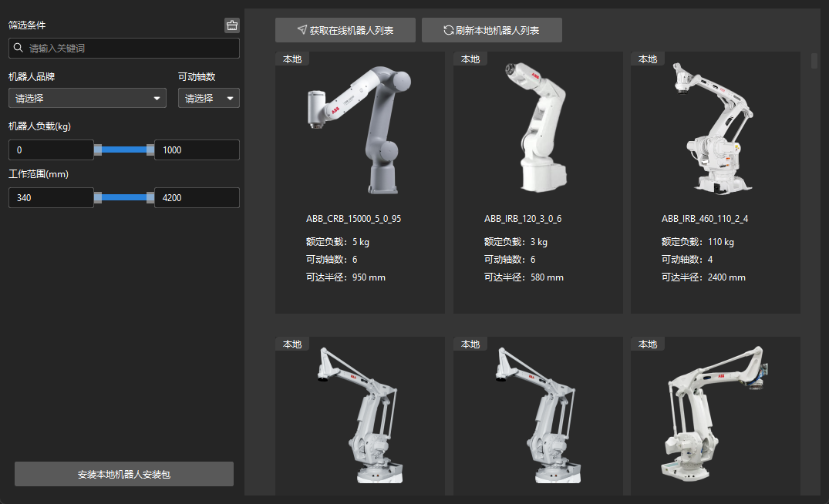Click the search magnifier icon
The width and height of the screenshot is (829, 504).
point(18,49)
